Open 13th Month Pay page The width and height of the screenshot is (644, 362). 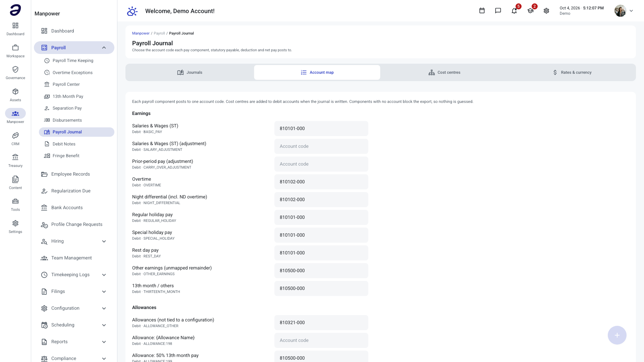(76, 97)
